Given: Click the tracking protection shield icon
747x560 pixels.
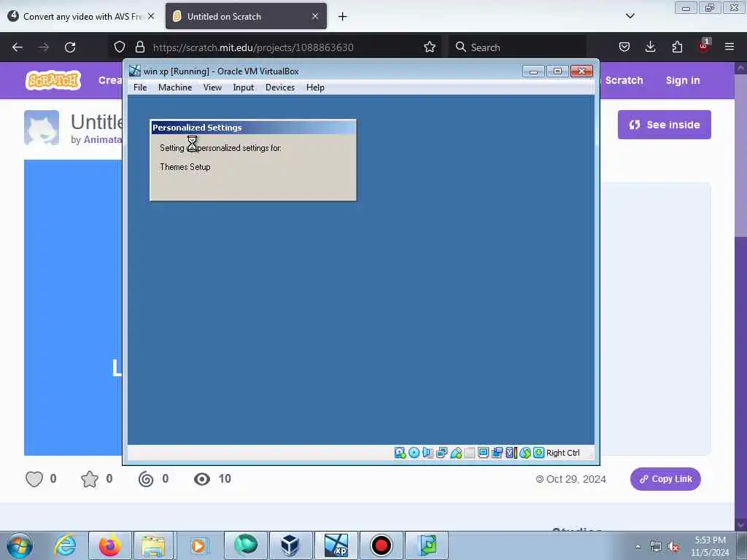Looking at the screenshot, I should (120, 47).
